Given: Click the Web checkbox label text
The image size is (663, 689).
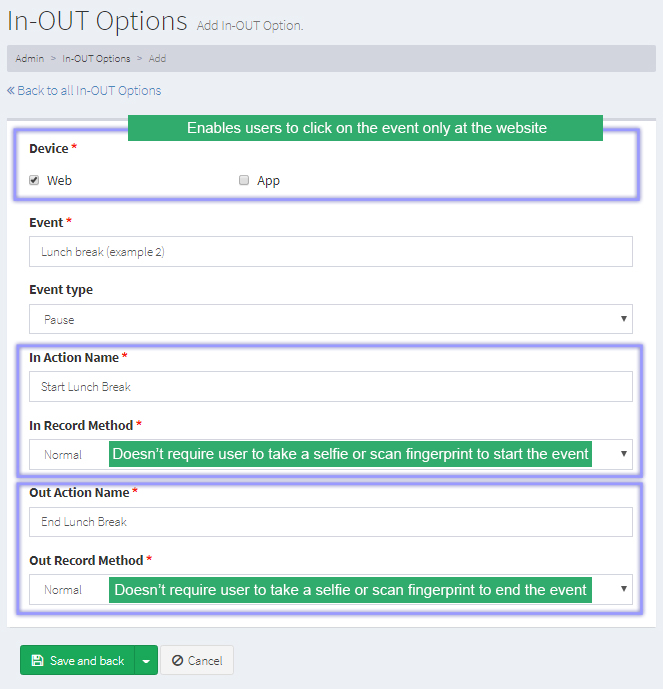Looking at the screenshot, I should 59,181.
